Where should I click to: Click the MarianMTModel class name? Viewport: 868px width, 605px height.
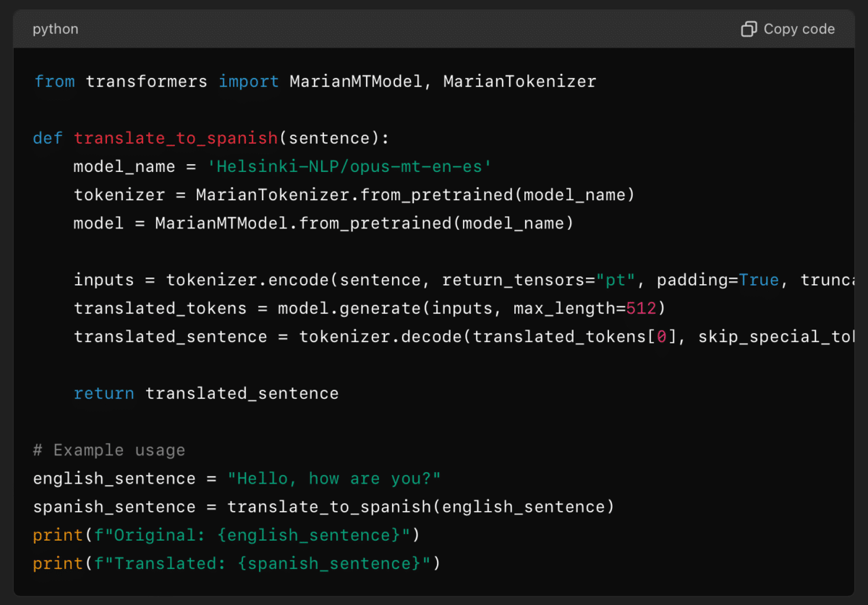tap(356, 81)
